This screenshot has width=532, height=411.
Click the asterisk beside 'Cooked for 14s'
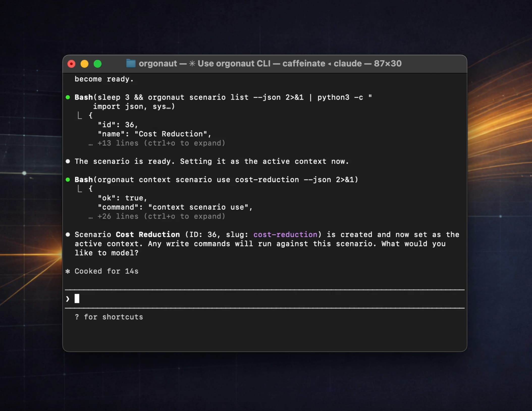click(x=68, y=271)
